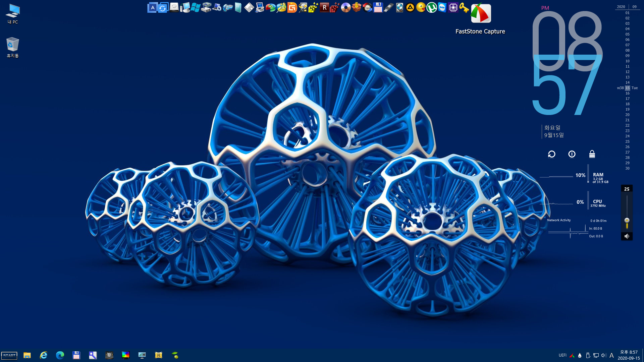Launch the CD disc icon in dock
Viewport: 644px width, 362px height.
tap(346, 7)
